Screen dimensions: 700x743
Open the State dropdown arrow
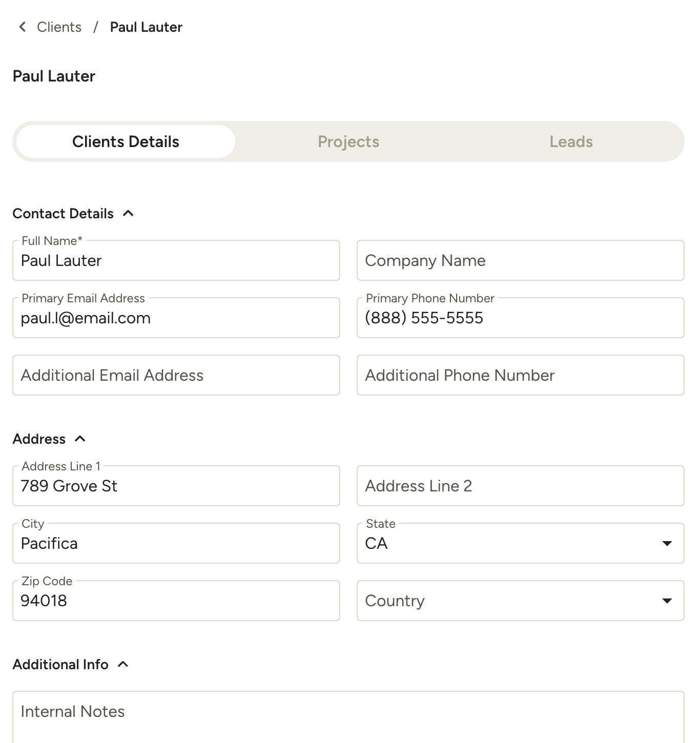[667, 543]
